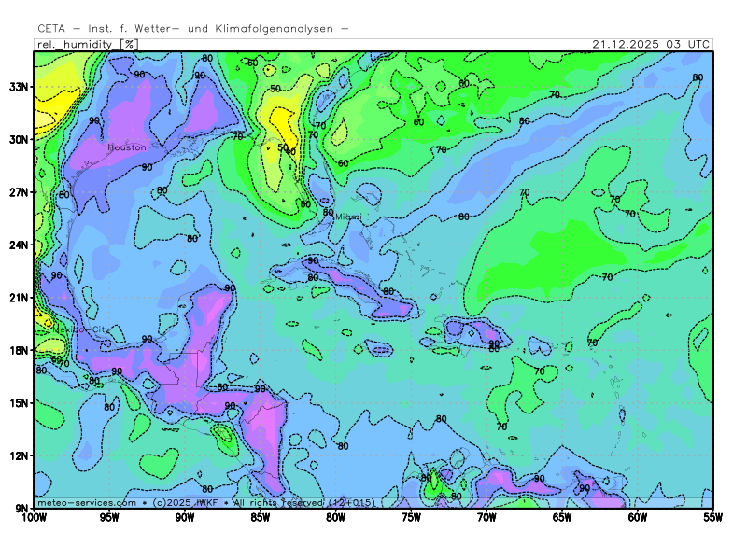Select the rel. humidity parameter label
Image resolution: width=747 pixels, height=560 pixels.
coord(76,44)
